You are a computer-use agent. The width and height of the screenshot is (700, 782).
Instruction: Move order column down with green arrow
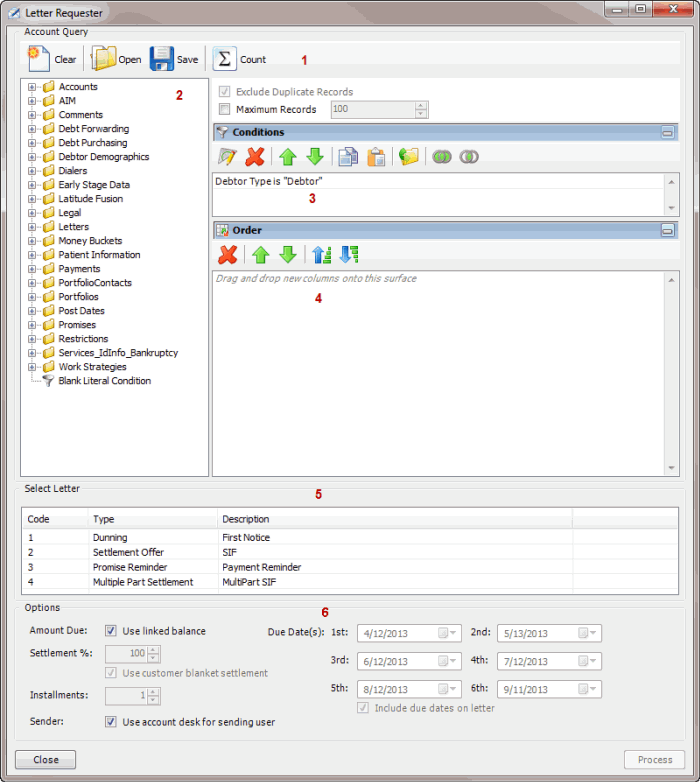288,254
